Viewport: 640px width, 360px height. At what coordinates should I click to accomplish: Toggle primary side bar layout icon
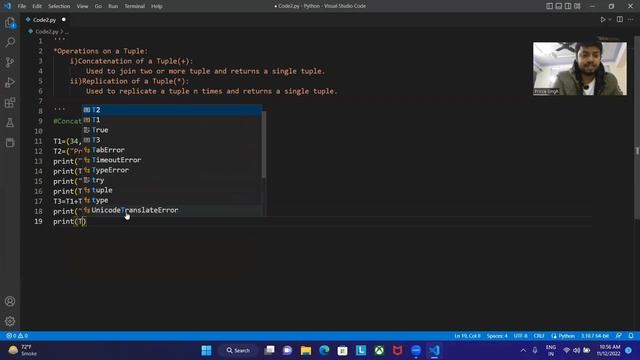point(549,6)
